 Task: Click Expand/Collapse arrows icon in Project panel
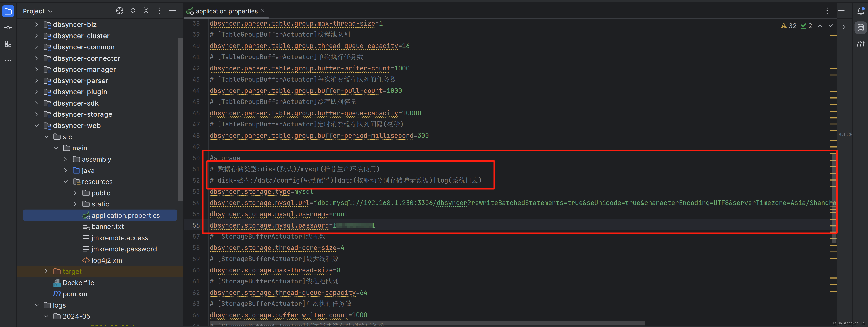(x=133, y=11)
